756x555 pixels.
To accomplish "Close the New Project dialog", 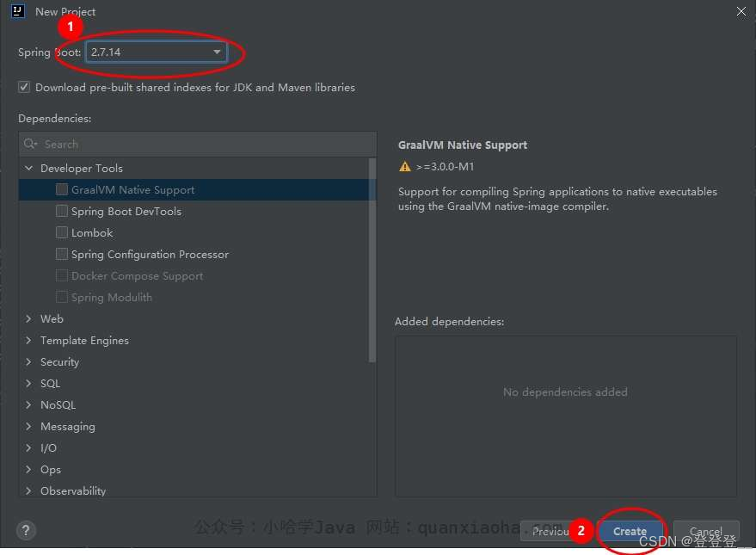I will (741, 11).
